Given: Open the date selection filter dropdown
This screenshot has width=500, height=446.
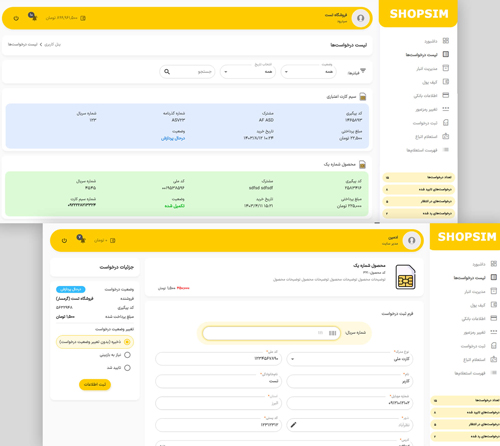Looking at the screenshot, I should point(248,72).
